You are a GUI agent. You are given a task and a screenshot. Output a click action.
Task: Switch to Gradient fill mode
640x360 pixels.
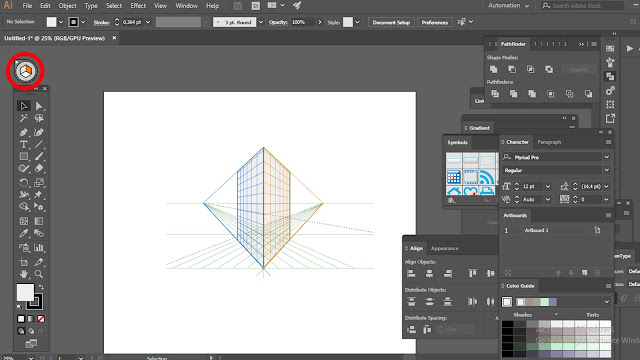(x=31, y=319)
